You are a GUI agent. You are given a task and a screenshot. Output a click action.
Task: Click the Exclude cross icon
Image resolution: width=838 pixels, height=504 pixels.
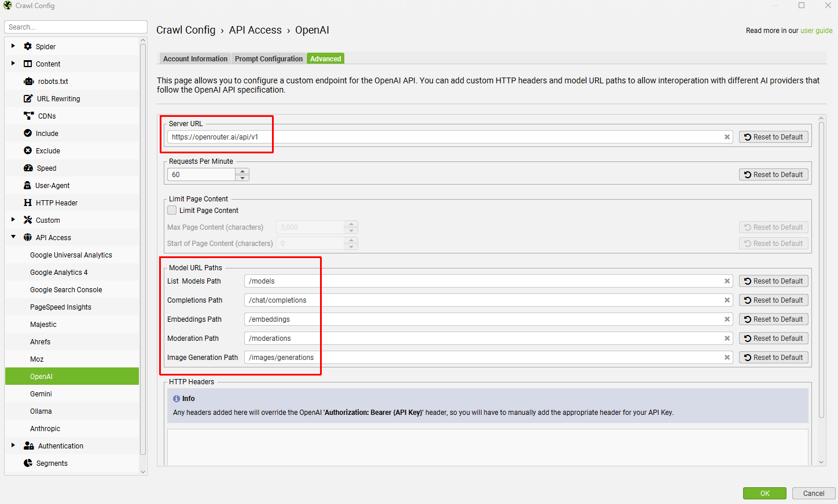pos(28,150)
